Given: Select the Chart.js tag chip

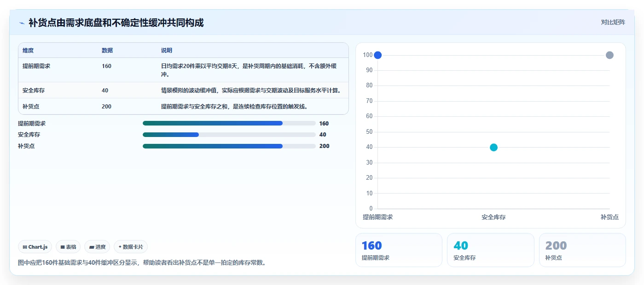Looking at the screenshot, I should pos(35,247).
